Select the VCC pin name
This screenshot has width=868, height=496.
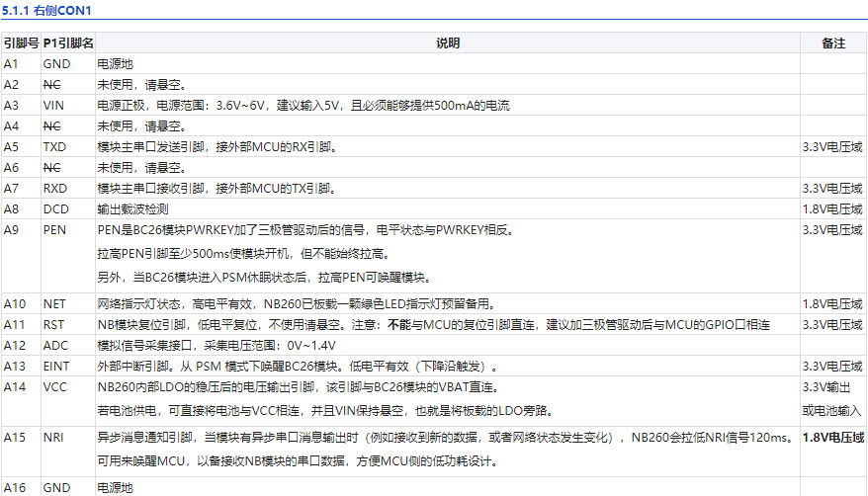pos(54,387)
